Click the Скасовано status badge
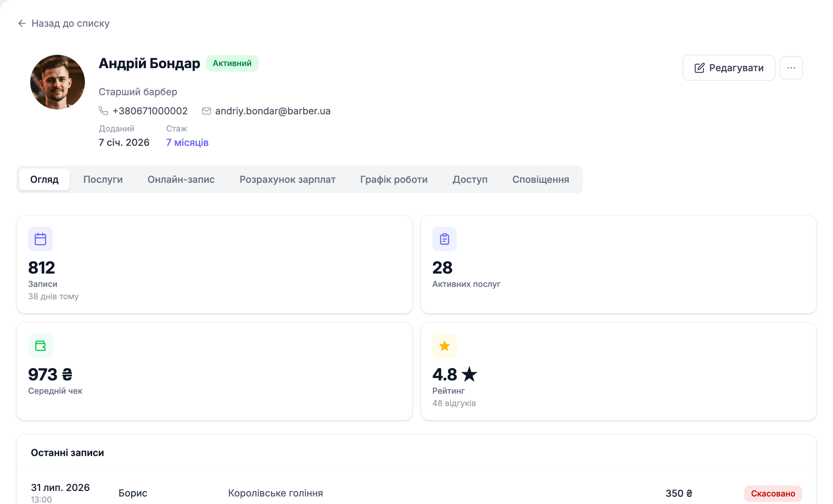 click(x=773, y=493)
